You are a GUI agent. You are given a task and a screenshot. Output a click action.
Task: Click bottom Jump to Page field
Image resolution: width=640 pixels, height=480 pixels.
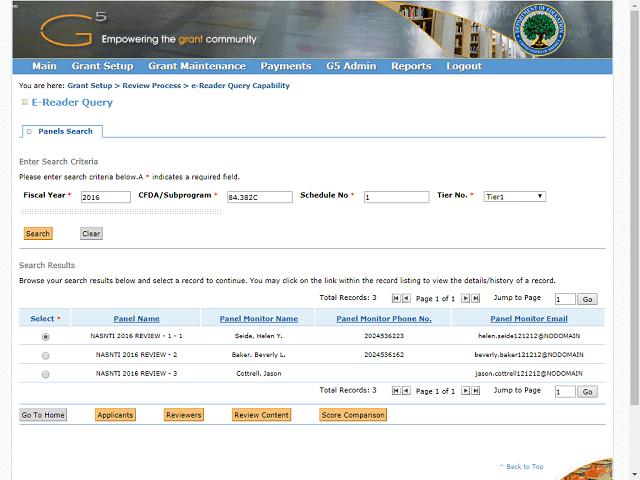coord(565,392)
